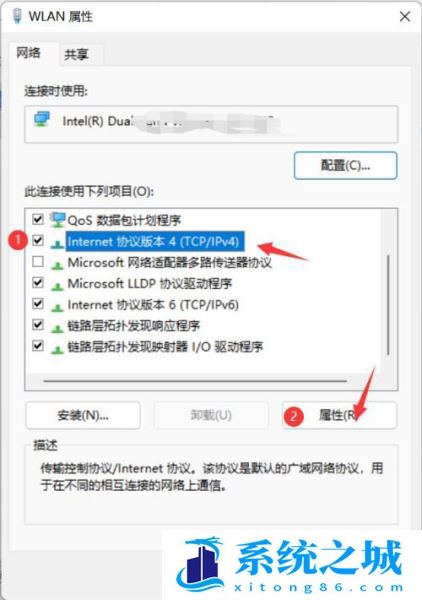Click the QoS packet scheduler icon
Viewport: 422px width, 600px height.
(x=57, y=220)
